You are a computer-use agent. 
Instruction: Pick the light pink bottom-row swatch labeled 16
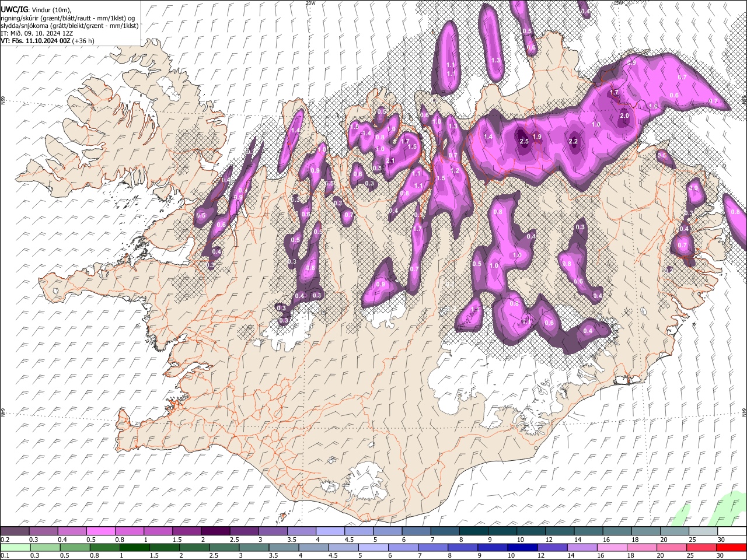click(611, 547)
